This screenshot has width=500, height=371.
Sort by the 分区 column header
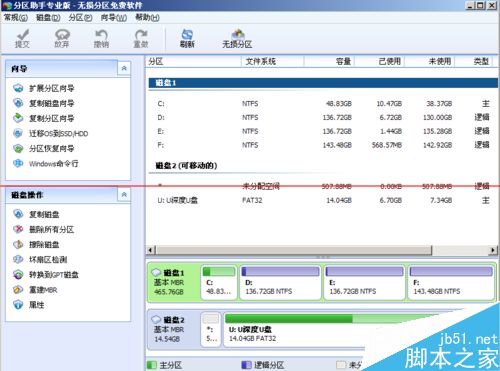coord(193,61)
